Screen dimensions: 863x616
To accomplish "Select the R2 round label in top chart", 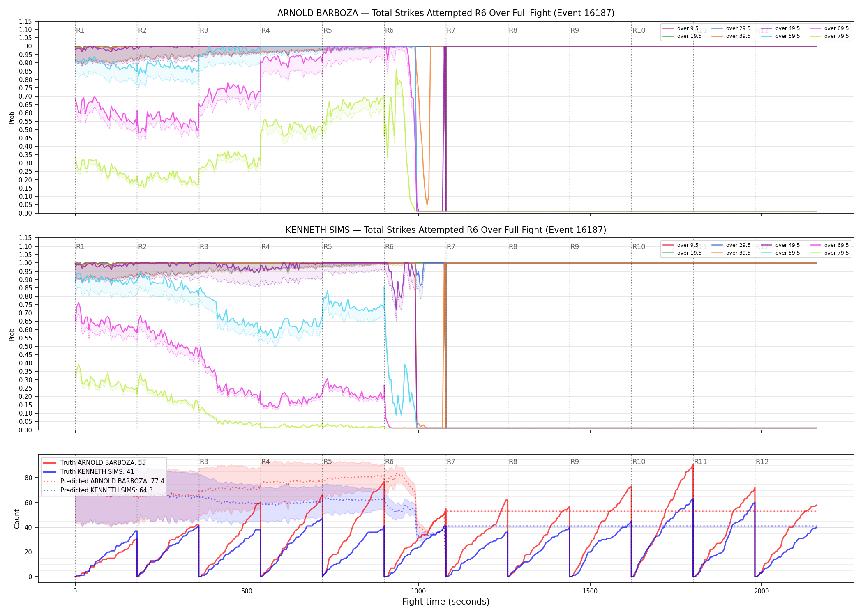I will (142, 30).
